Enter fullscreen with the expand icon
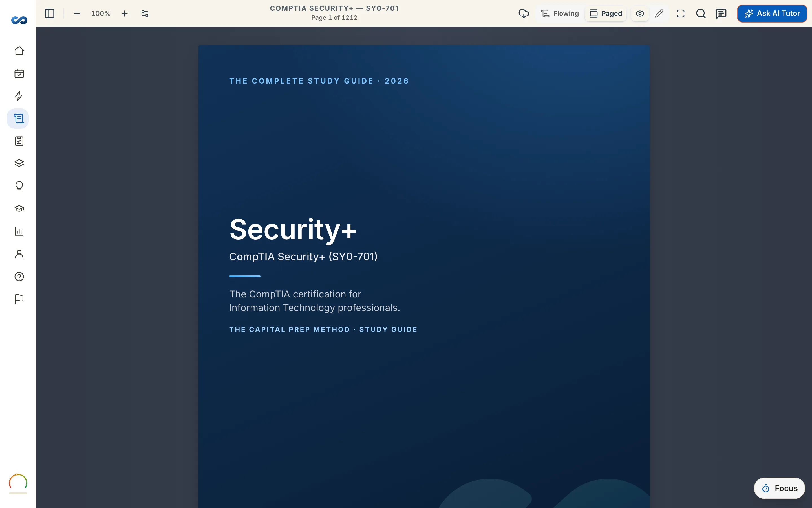 (680, 14)
